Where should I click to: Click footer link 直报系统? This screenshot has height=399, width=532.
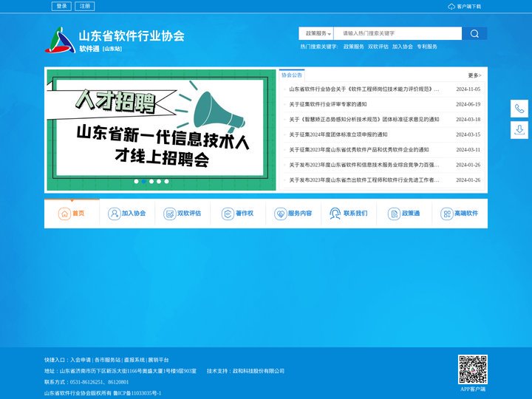[x=134, y=360]
